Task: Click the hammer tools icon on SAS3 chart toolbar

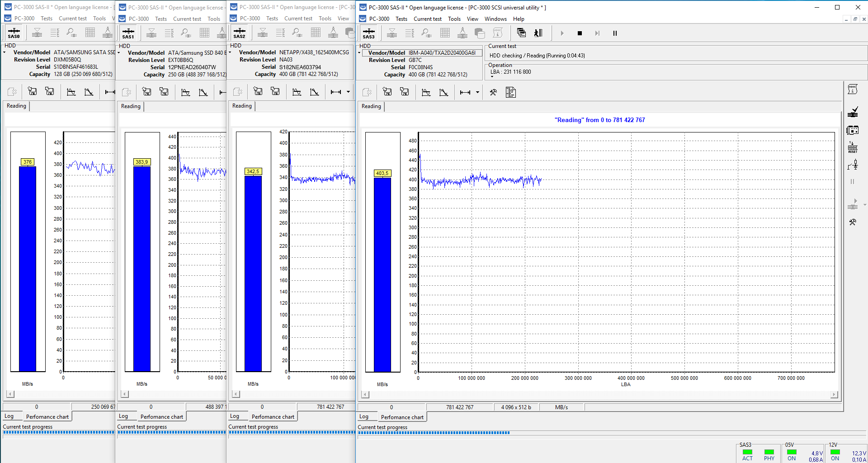Action: (x=493, y=92)
